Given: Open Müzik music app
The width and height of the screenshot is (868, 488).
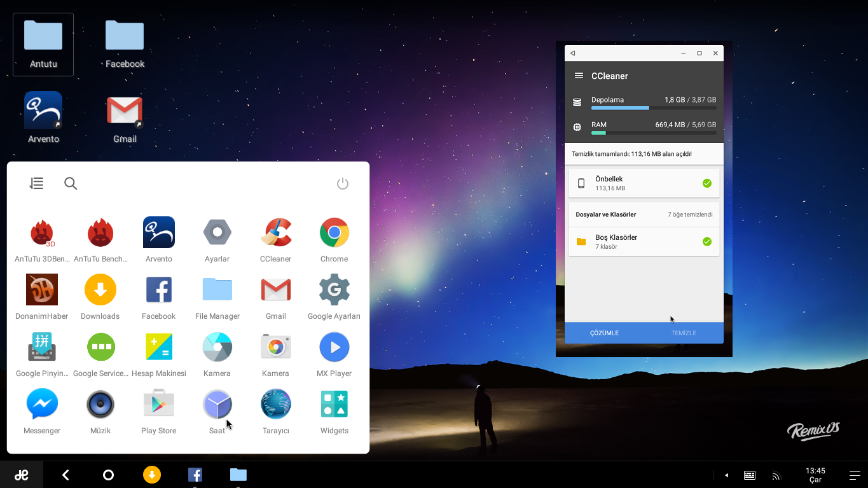Looking at the screenshot, I should [100, 411].
